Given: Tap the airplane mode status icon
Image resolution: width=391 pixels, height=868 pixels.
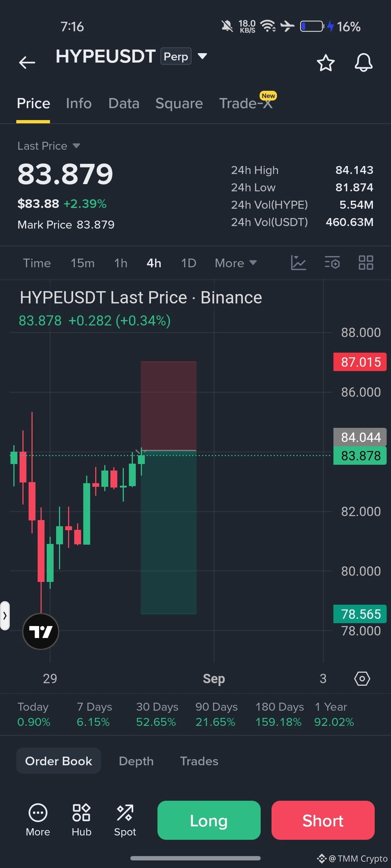Looking at the screenshot, I should 287,26.
